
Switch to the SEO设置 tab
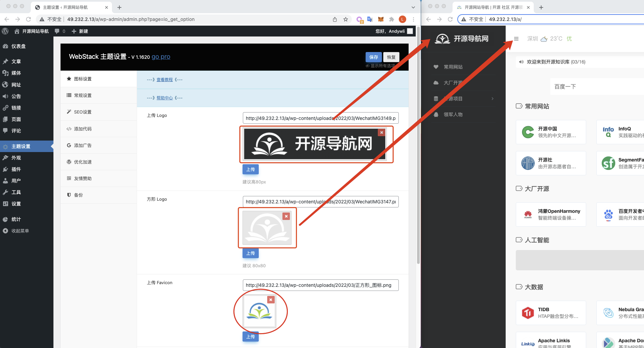tap(98, 112)
